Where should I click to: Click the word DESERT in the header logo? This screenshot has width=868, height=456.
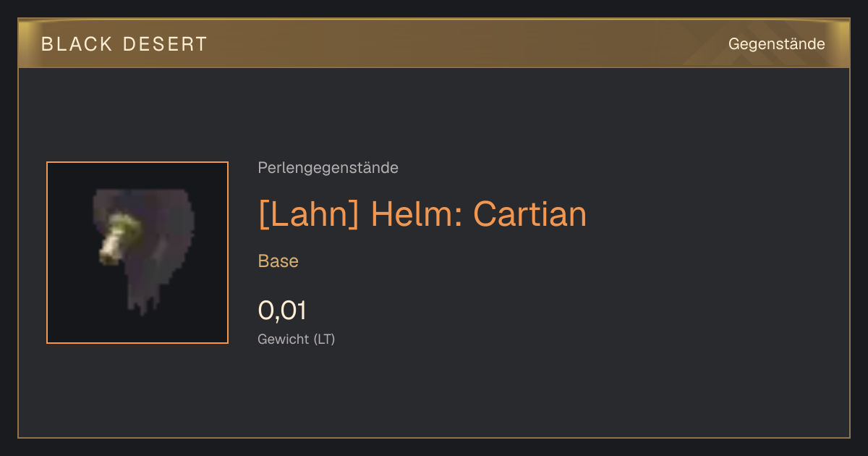tap(165, 44)
